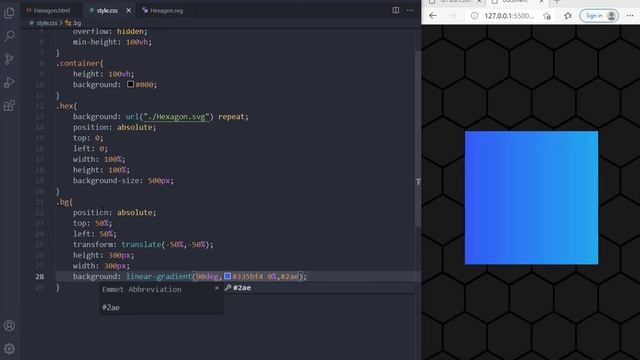Screen dimensions: 640x360
Task: Open the Accounts menu in activity bar
Action: [9, 326]
